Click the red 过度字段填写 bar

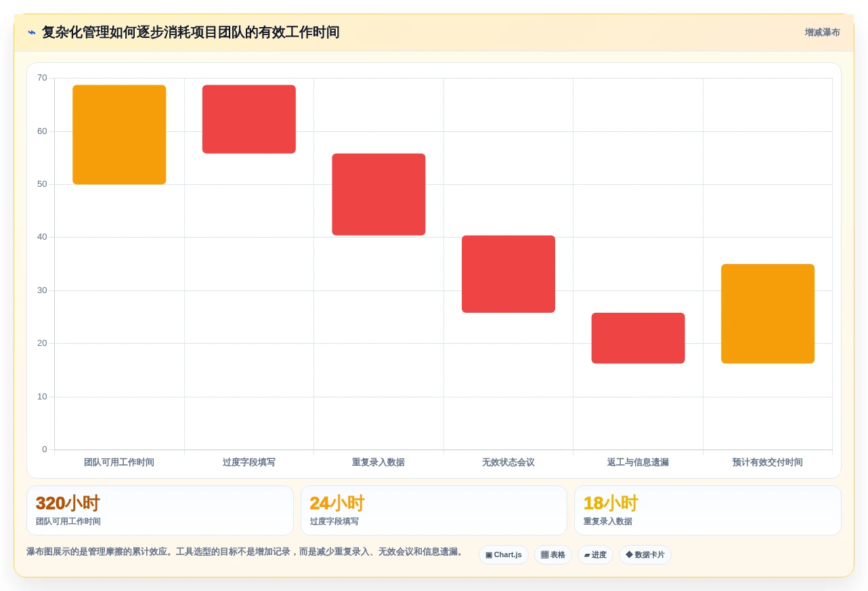(x=249, y=119)
